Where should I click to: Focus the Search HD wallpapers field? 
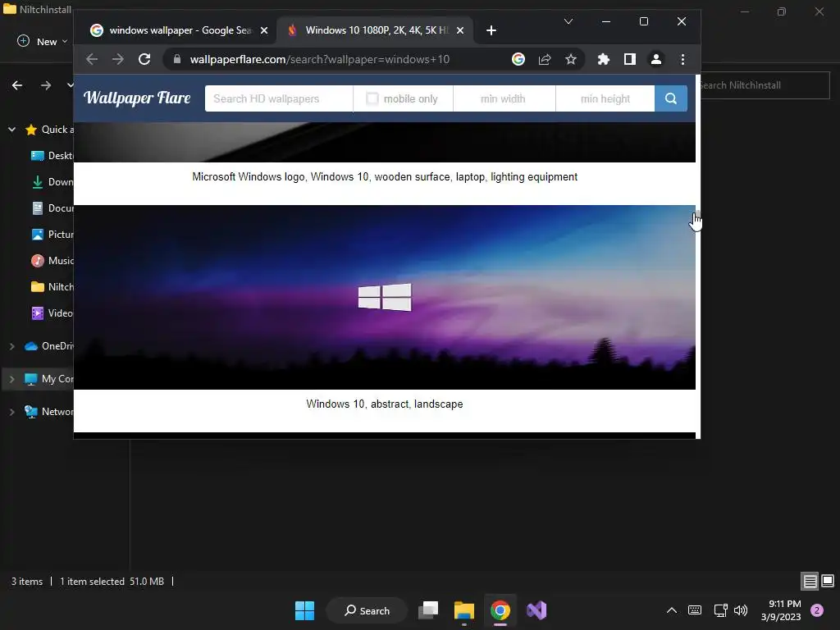(x=279, y=98)
